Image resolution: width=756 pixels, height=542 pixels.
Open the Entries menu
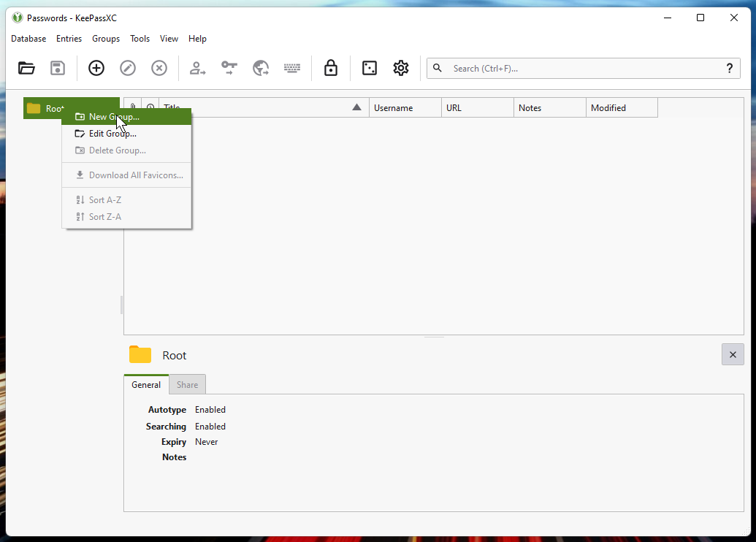click(x=69, y=39)
